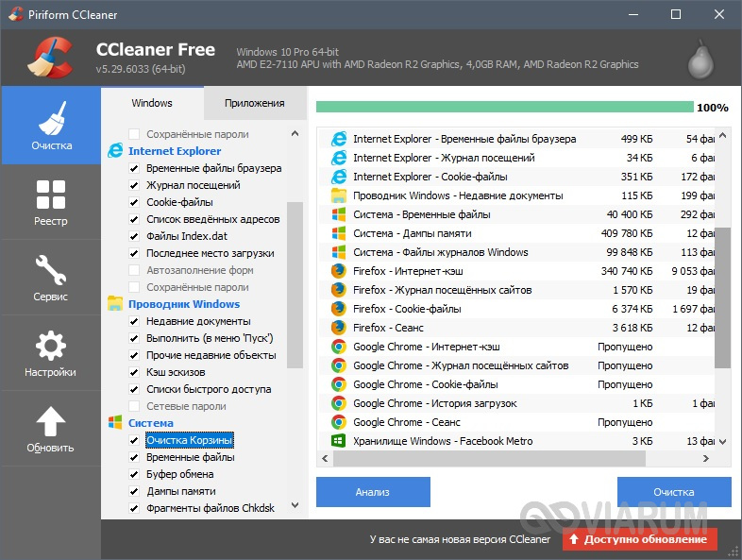Image resolution: width=742 pixels, height=560 pixels.
Task: Toggle Файлы Index.dat checkbox
Action: (x=134, y=236)
